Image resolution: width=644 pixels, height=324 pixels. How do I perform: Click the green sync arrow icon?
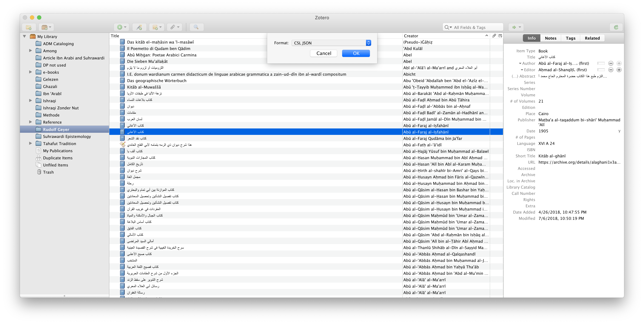616,27
